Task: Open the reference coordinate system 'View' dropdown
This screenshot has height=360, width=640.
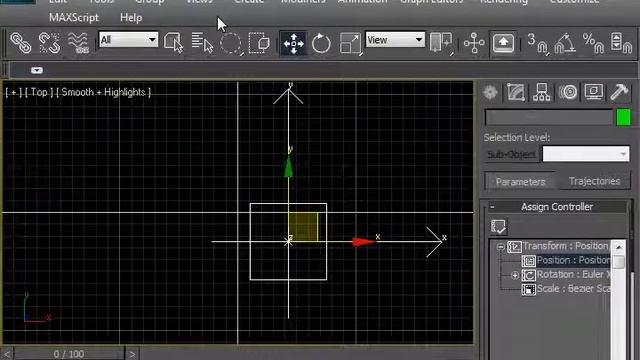Action: point(395,40)
